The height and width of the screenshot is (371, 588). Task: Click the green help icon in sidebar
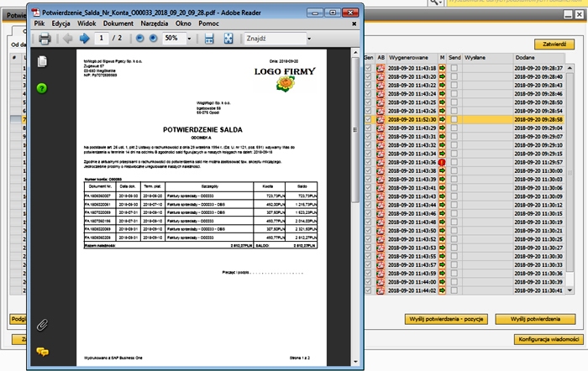click(x=42, y=88)
